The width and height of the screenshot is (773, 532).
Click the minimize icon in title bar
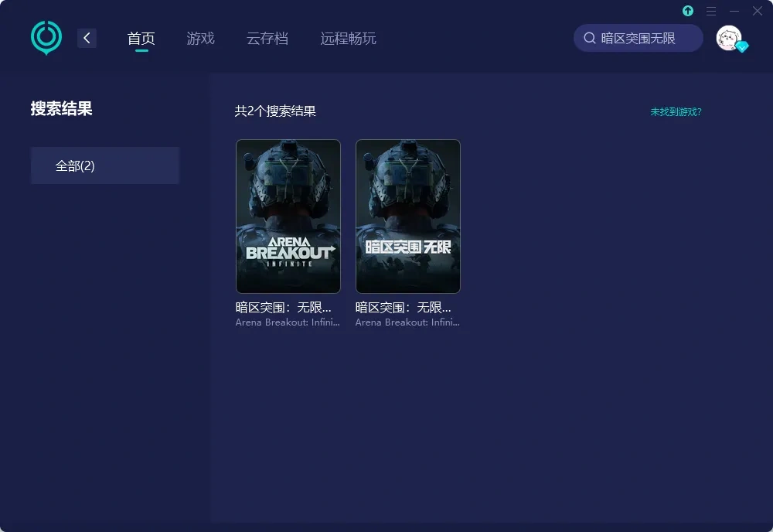pos(734,11)
